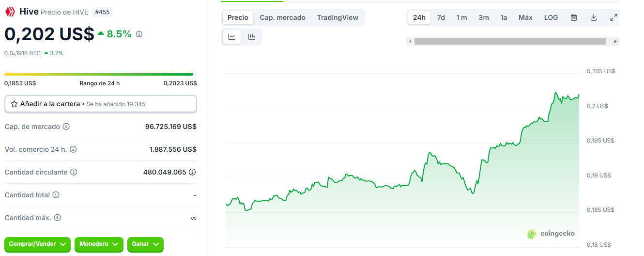644x256 pixels.
Task: Click the 0,18 US$ axis label
Action: tap(598, 245)
